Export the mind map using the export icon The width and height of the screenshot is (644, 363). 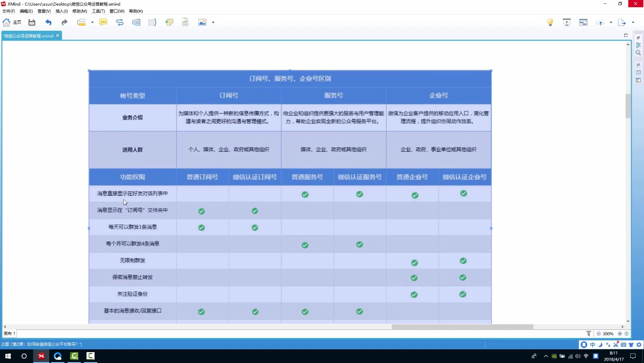click(622, 22)
